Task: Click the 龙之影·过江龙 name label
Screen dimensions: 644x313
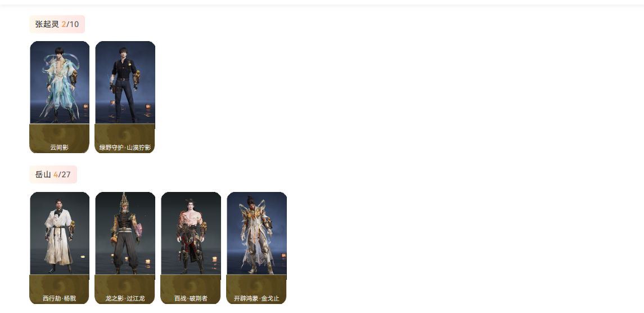Action: (125, 298)
